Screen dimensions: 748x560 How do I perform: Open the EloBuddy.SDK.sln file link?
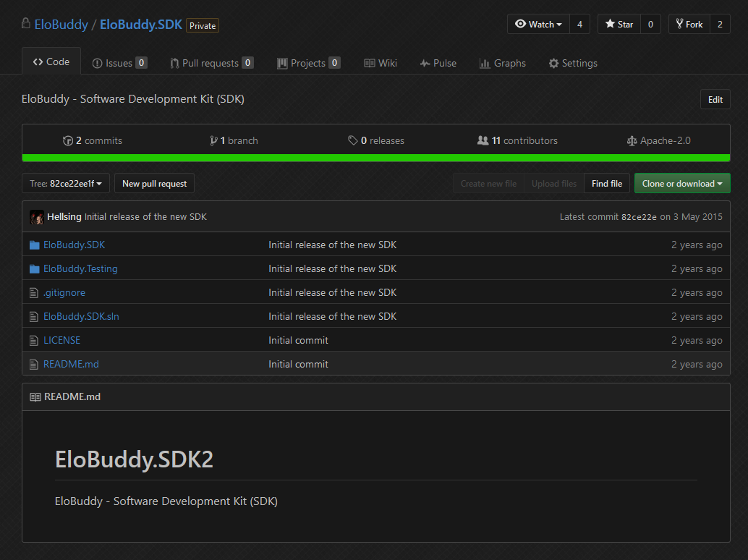pos(81,316)
